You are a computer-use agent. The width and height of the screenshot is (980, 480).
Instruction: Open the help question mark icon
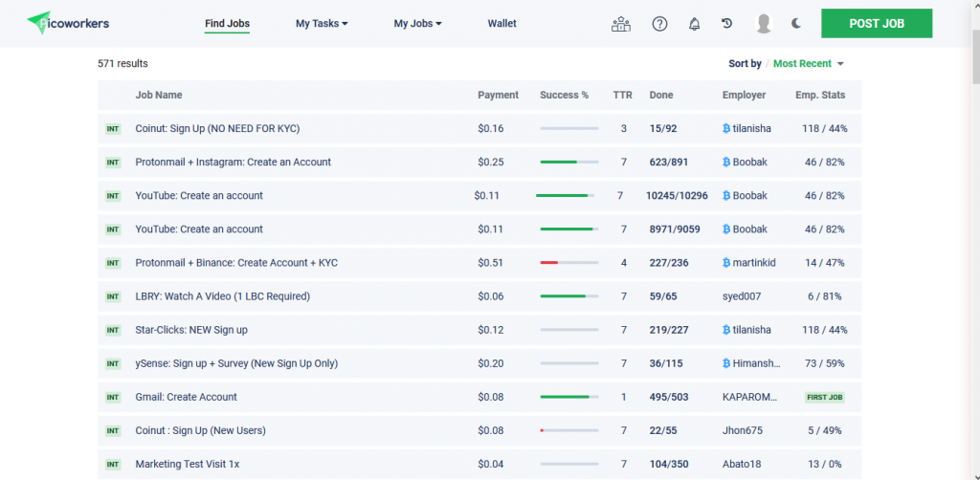659,24
